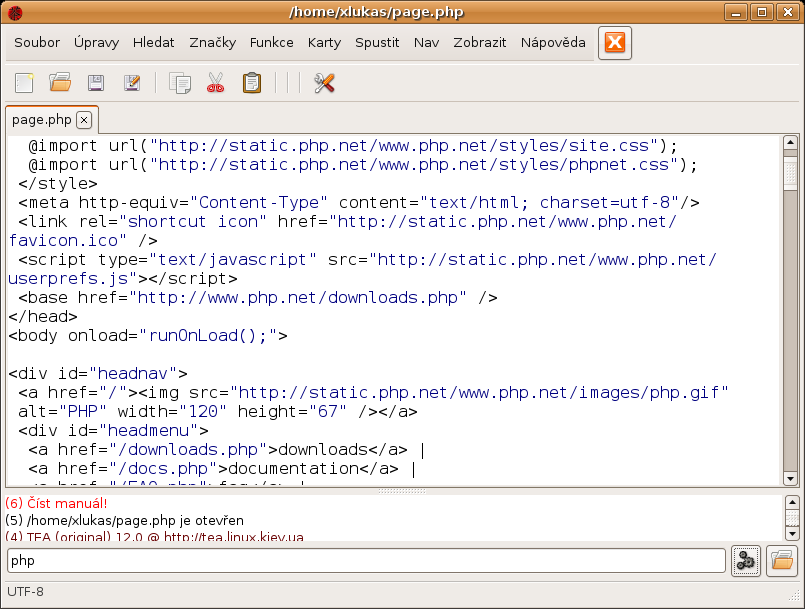Open the wrench and screwdriver tools icon
Viewport: 805px width, 609px height.
tap(324, 83)
